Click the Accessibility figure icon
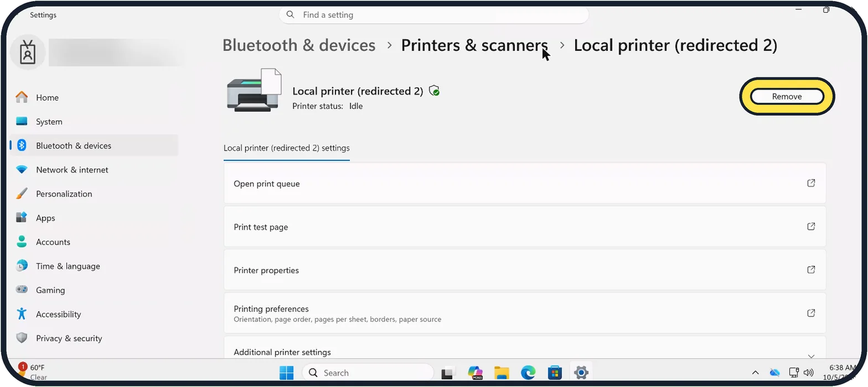868x387 pixels. click(22, 314)
